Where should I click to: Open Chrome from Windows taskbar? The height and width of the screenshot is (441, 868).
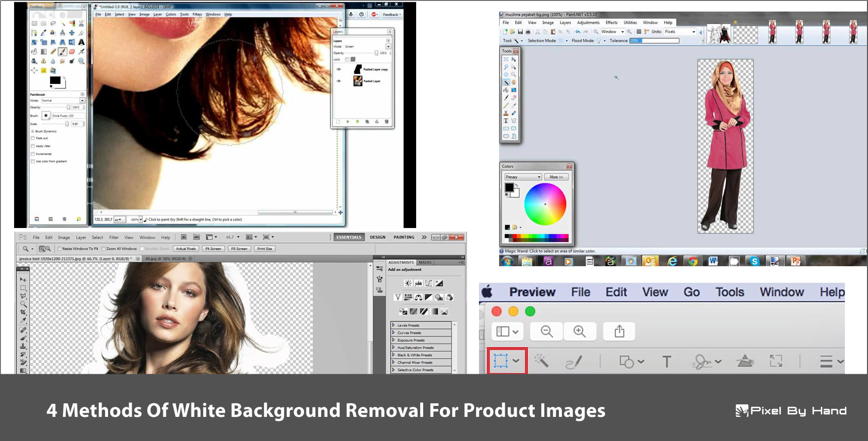(693, 261)
